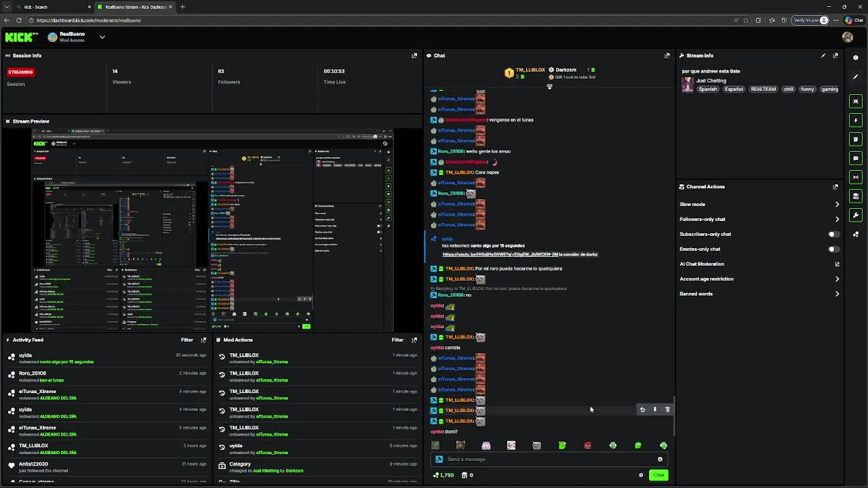This screenshot has height=488, width=868.
Task: Click the Kick logo
Action: pos(22,37)
